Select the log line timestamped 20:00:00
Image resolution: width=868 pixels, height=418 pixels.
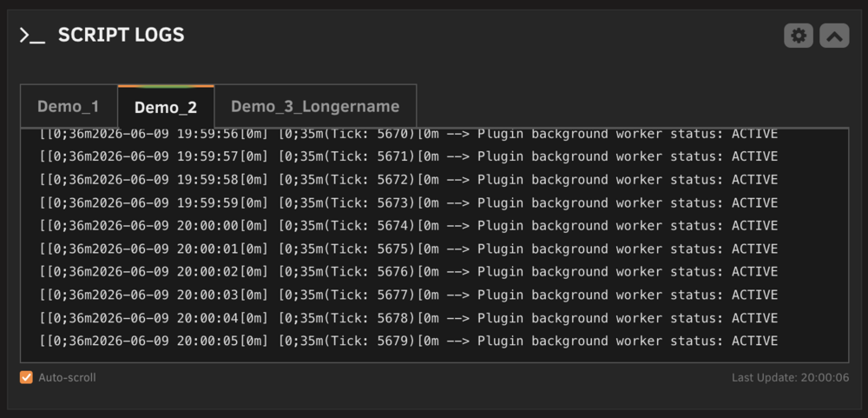(x=409, y=226)
